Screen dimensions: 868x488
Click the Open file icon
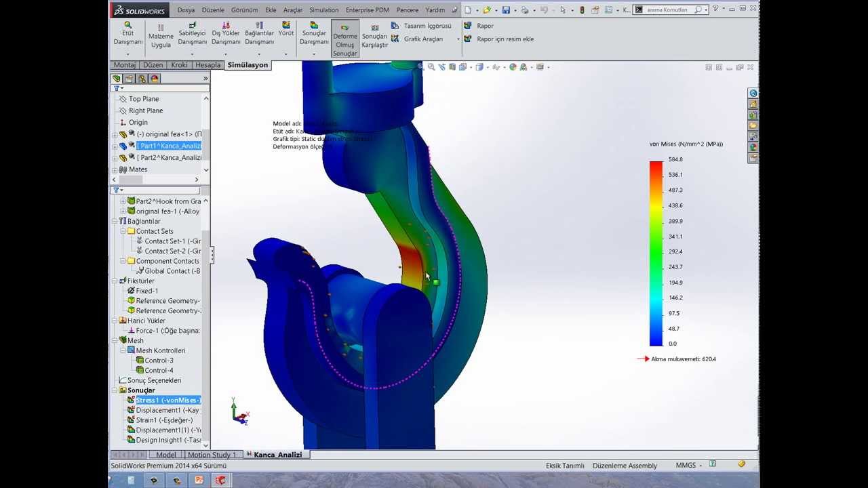point(487,10)
